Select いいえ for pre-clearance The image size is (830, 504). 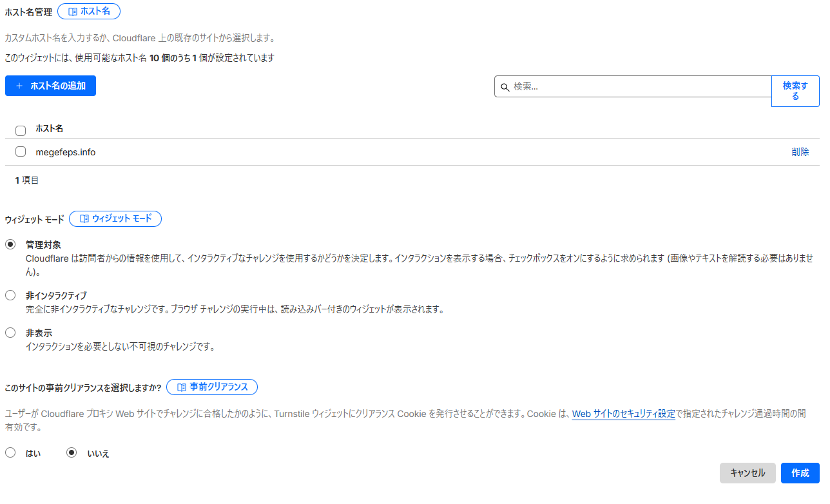click(72, 453)
